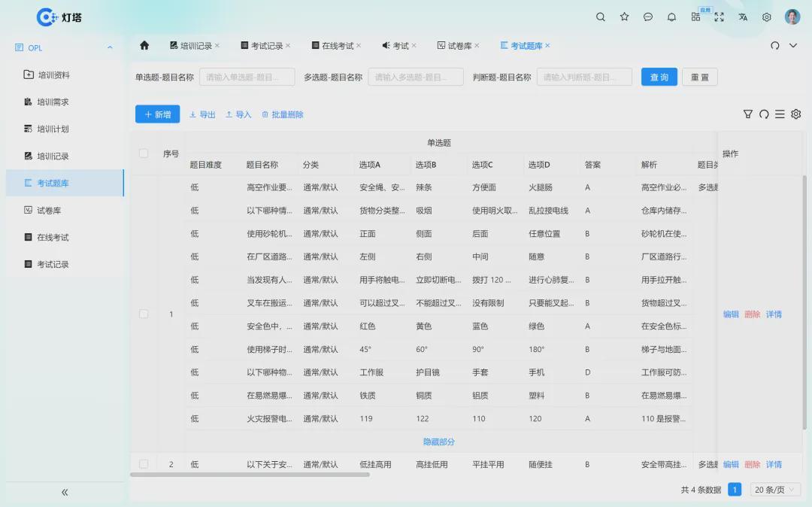Collapse expanded rows via 隐藏部分
Screen dimensions: 812x507
coord(438,442)
